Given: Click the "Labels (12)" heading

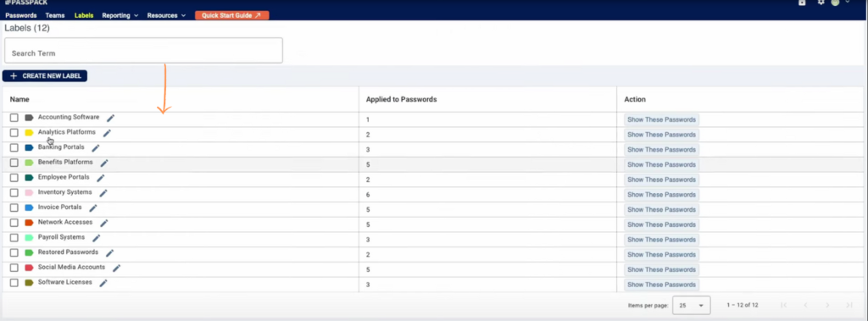Looking at the screenshot, I should (x=27, y=28).
